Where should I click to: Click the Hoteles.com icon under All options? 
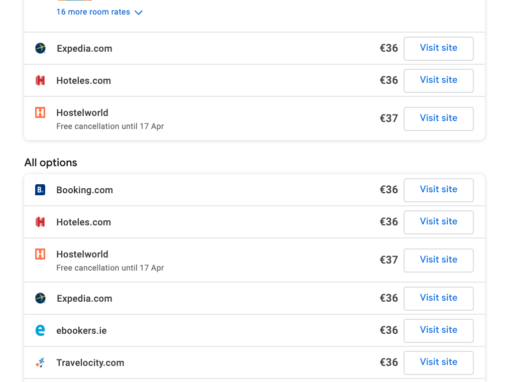[x=40, y=222]
